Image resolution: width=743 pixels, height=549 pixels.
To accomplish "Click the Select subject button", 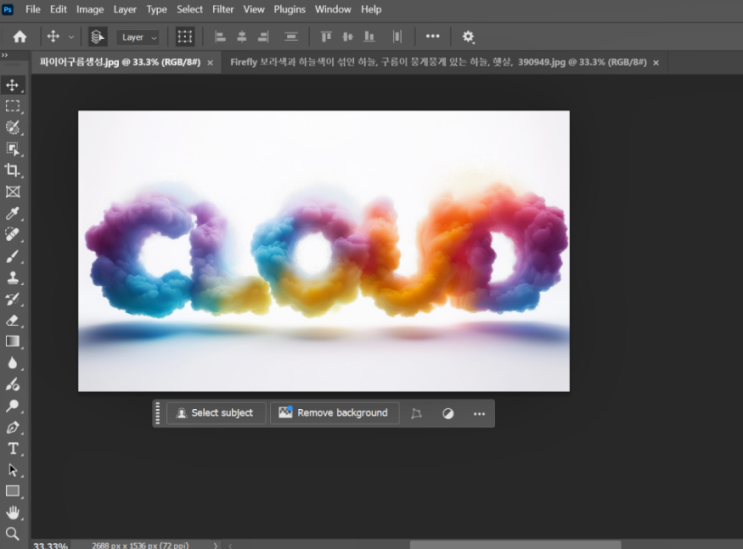I will [216, 413].
